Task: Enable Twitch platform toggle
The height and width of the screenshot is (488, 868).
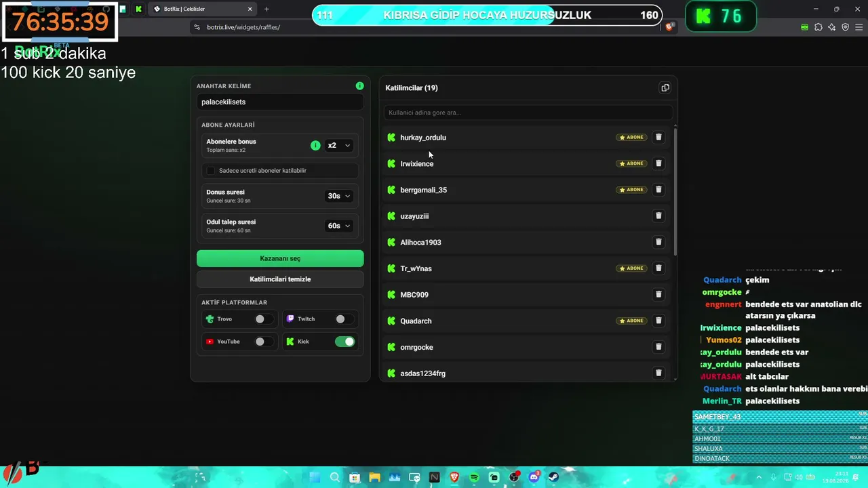Action: pos(344,319)
